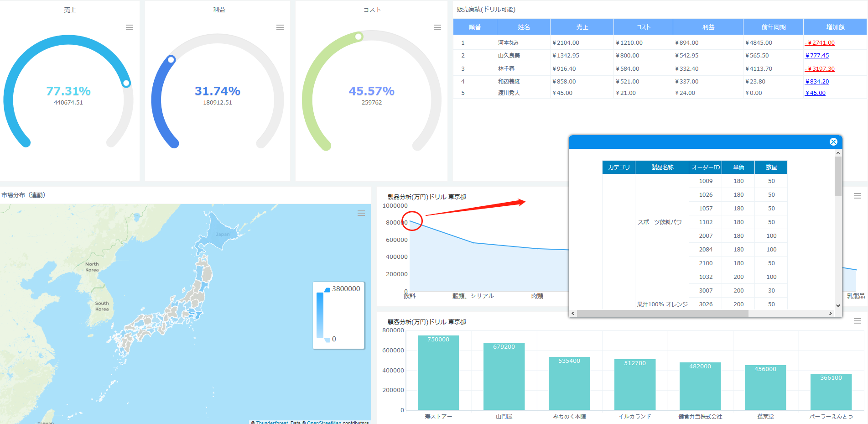
Task: Click the 飲料 data point on line chart
Action: [x=410, y=221]
